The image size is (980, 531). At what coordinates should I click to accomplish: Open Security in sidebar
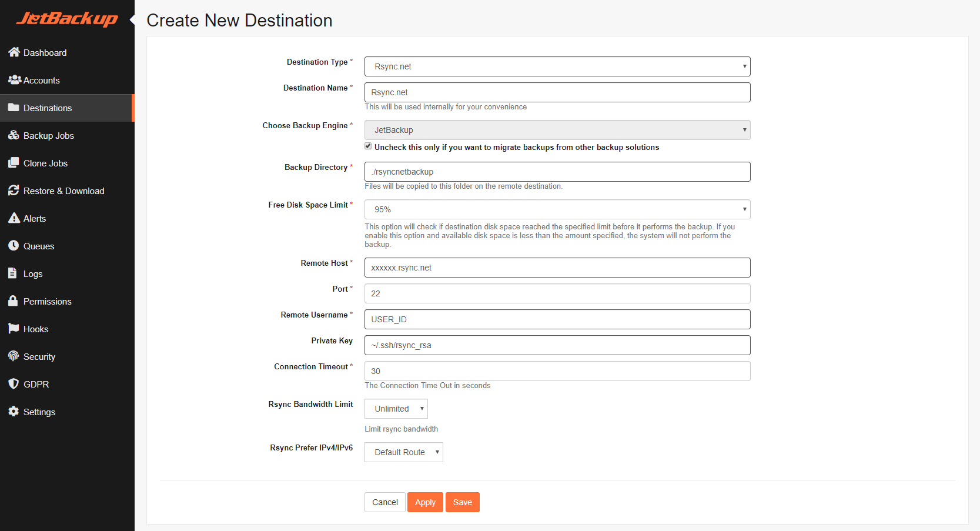tap(67, 357)
